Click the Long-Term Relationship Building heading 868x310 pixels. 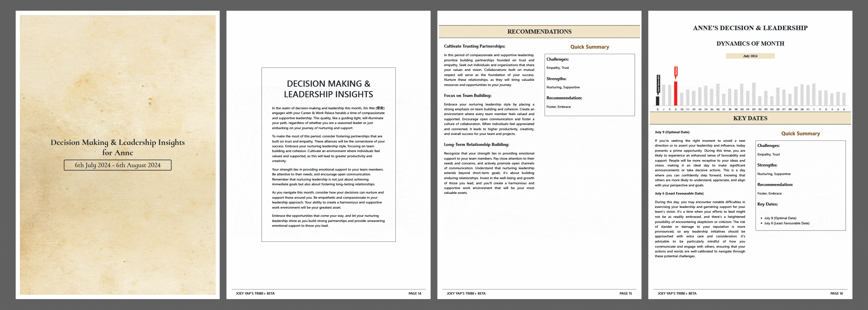point(476,145)
